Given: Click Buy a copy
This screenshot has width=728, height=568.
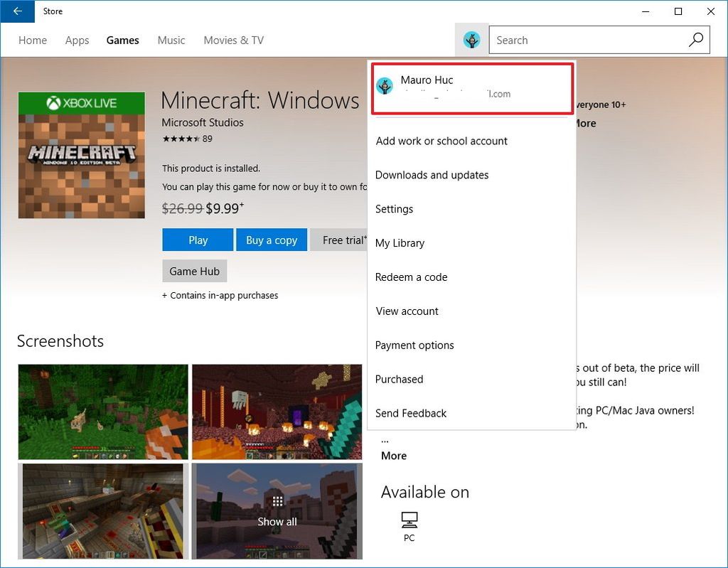Looking at the screenshot, I should (x=272, y=240).
